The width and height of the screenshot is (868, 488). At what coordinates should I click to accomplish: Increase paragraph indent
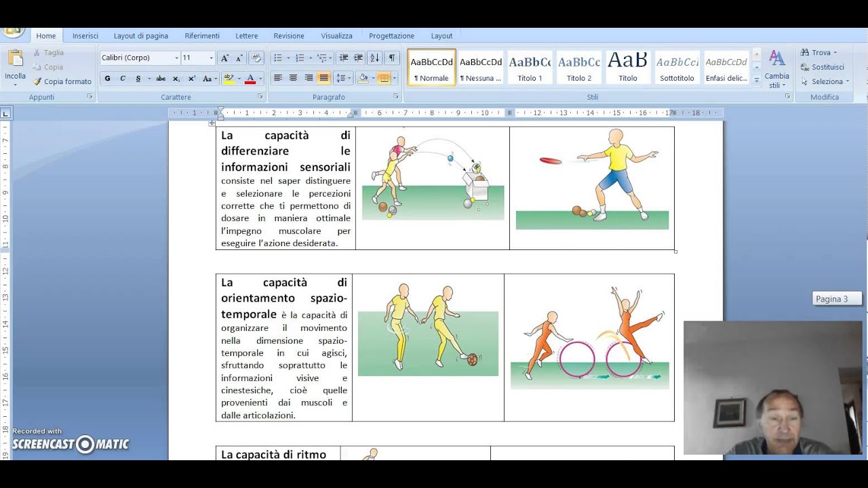(358, 58)
